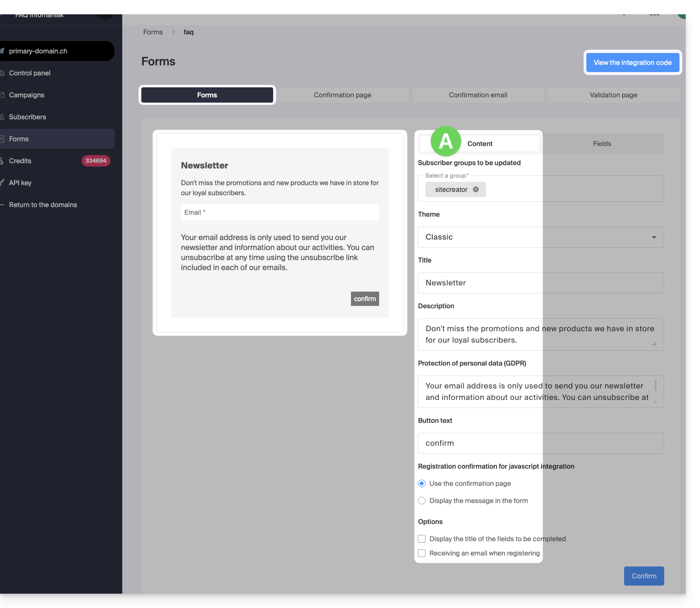
Task: Click the green A marker badge
Action: tap(445, 141)
